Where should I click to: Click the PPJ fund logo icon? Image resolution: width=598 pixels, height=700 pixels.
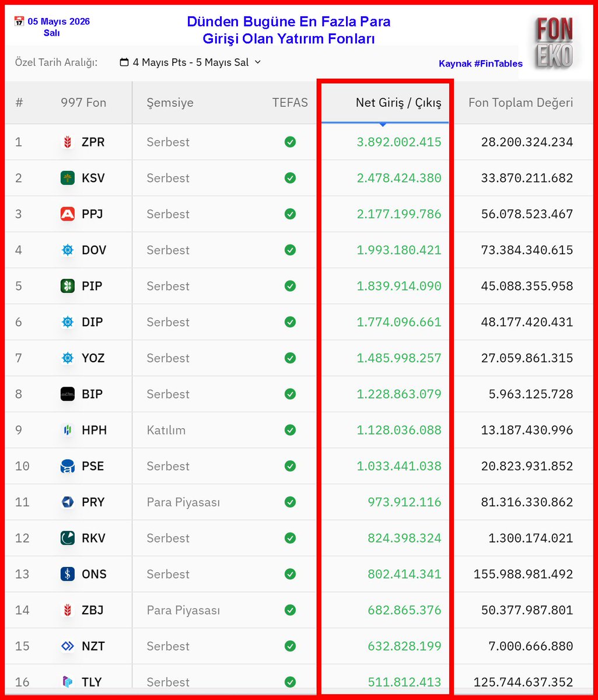pos(68,214)
